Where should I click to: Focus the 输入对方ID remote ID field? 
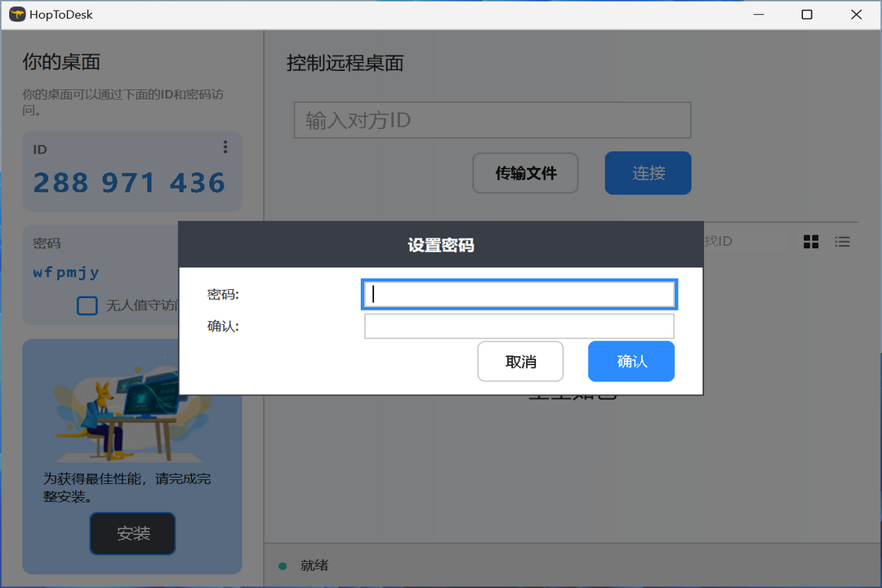pos(492,119)
